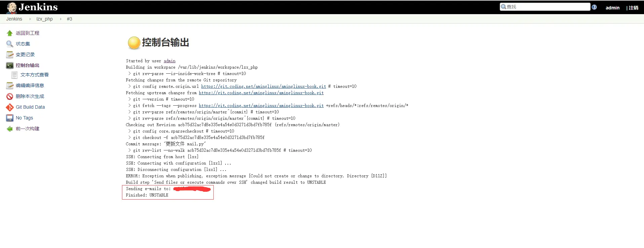Click the 'ERROR: Exception when publishing' line

tap(256, 176)
